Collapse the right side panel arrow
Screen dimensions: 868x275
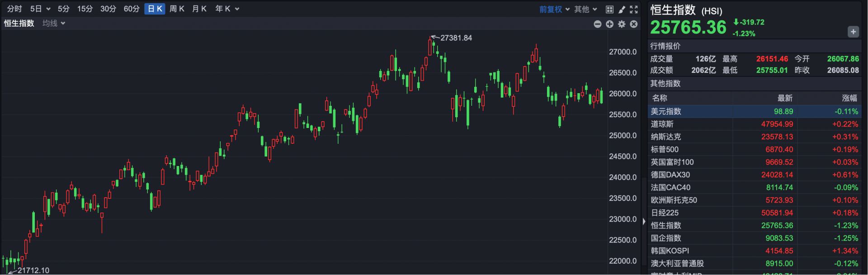(644, 221)
